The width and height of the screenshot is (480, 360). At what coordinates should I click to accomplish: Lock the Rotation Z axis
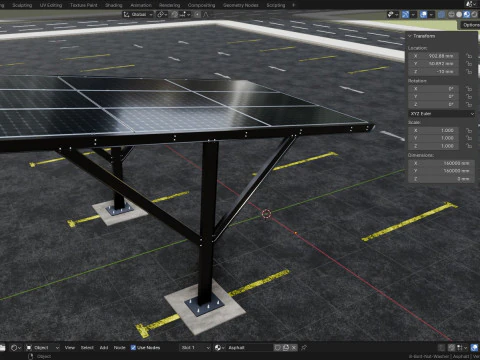tap(469, 104)
